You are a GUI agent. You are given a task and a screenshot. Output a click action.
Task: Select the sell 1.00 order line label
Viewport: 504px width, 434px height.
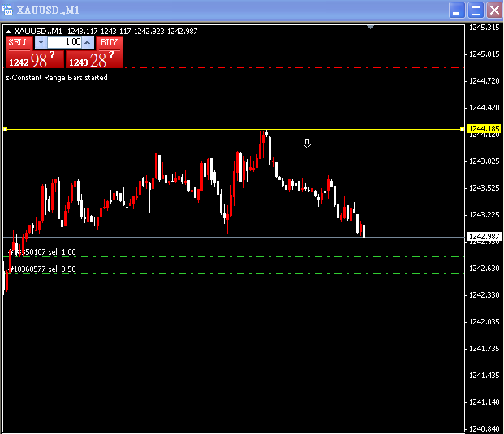43,252
